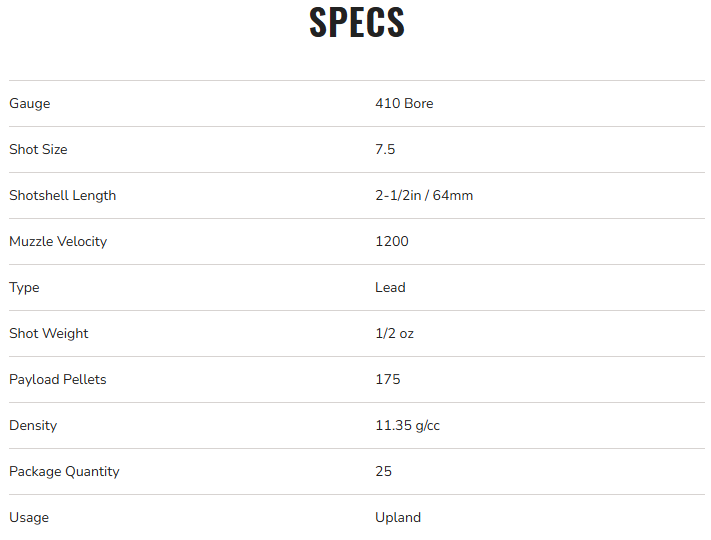Click the Type label
The image size is (711, 540).
tap(24, 288)
